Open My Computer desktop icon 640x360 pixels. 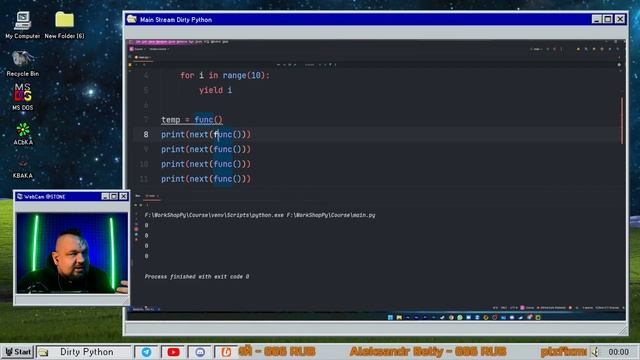click(22, 24)
